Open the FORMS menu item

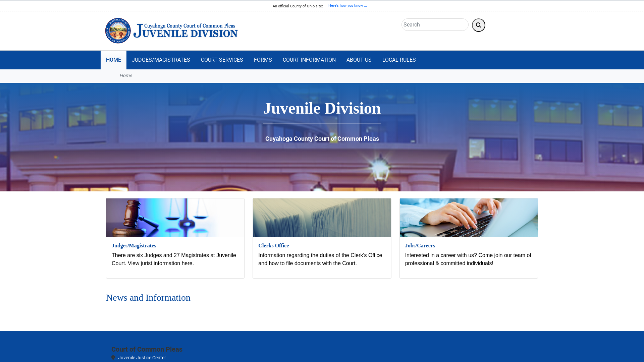[263, 60]
